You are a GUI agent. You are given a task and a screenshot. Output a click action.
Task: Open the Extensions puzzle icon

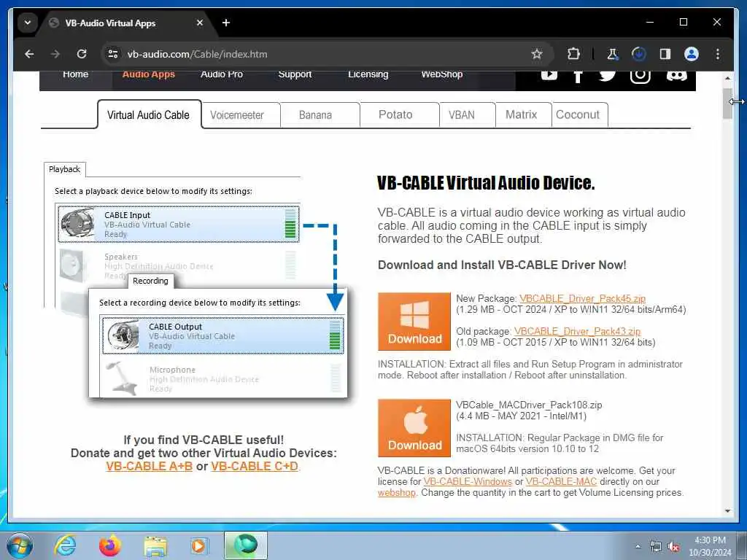pos(573,54)
